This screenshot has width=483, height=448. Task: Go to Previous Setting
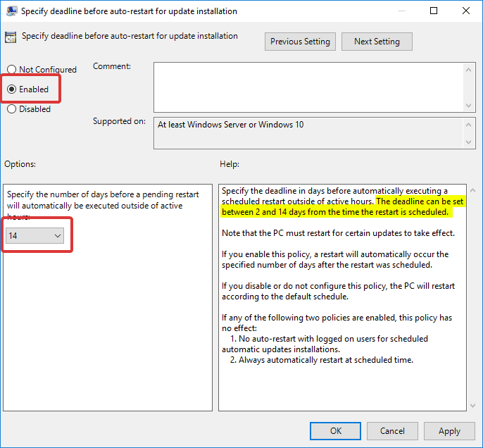pos(300,42)
